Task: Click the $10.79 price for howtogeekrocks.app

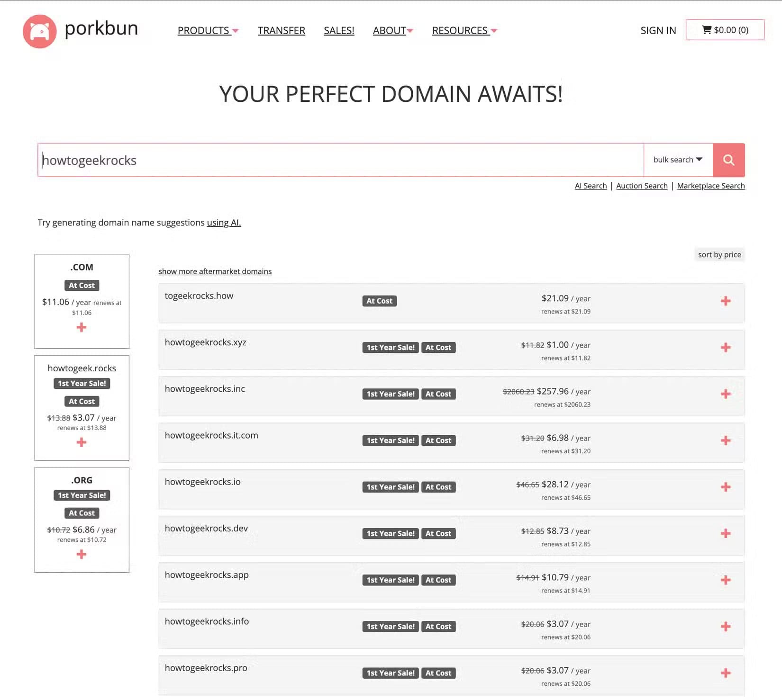Action: pos(555,577)
